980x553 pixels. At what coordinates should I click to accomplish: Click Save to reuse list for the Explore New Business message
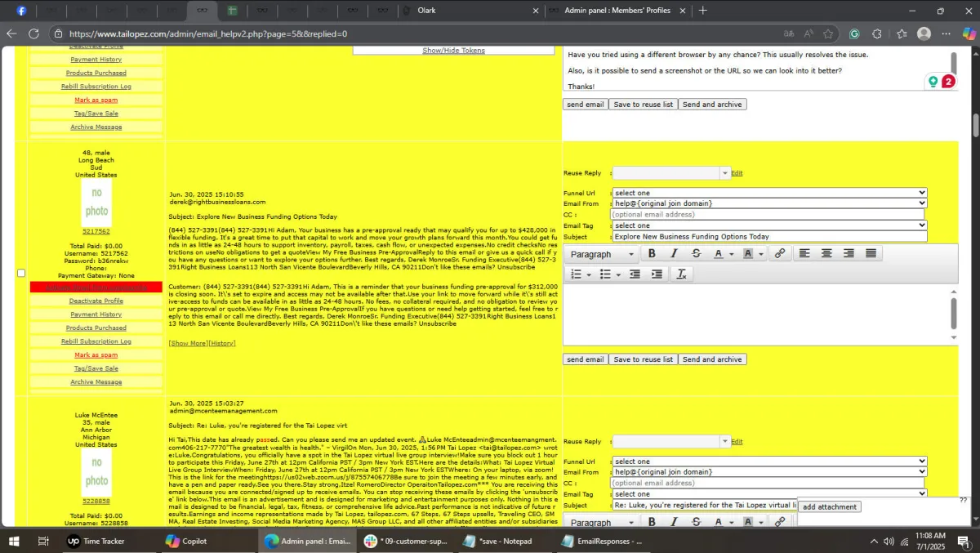pyautogui.click(x=644, y=359)
